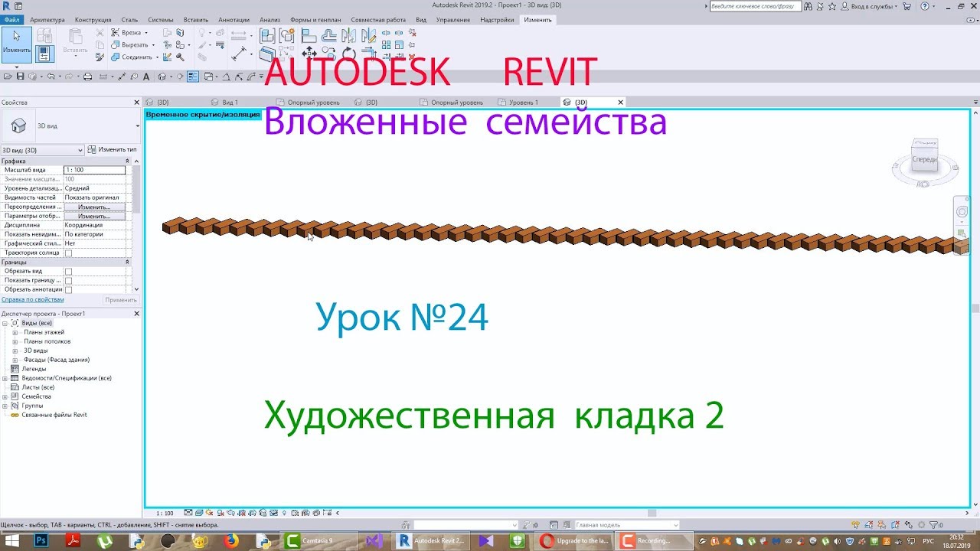This screenshot has width=980, height=551.
Task: Click Изменить button for Переопределения
Action: [94, 207]
